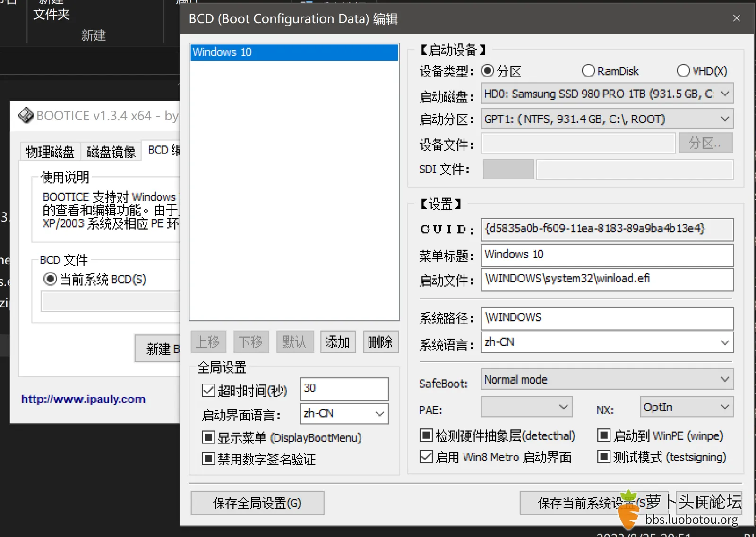
Task: Click 保存全局设置(G) button
Action: [x=258, y=503]
